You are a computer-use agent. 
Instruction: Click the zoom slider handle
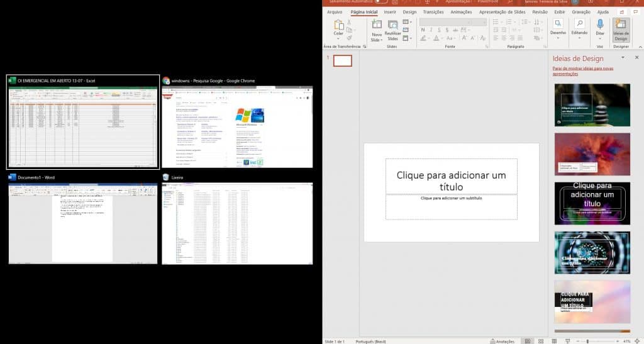tap(587, 341)
